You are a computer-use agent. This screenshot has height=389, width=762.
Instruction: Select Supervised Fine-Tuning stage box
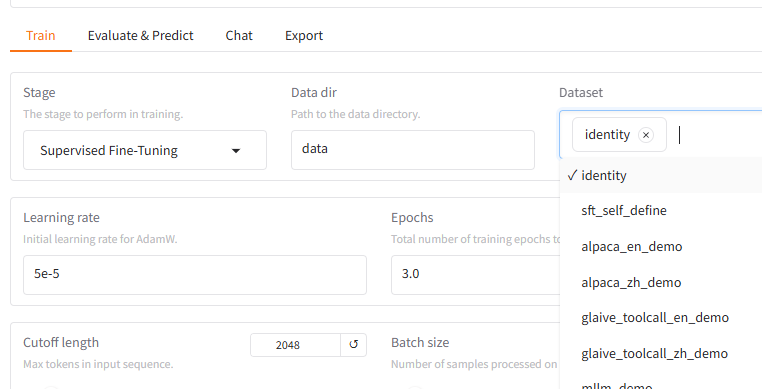point(145,150)
